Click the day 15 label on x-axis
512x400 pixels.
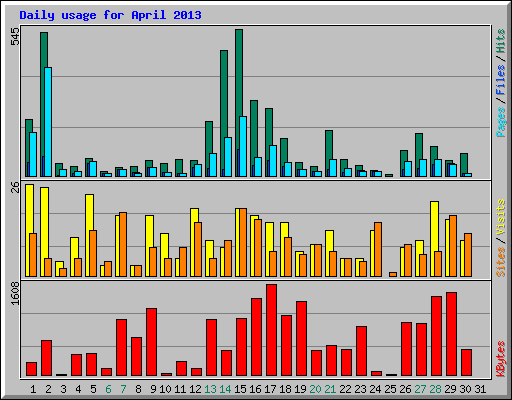pyautogui.click(x=240, y=389)
